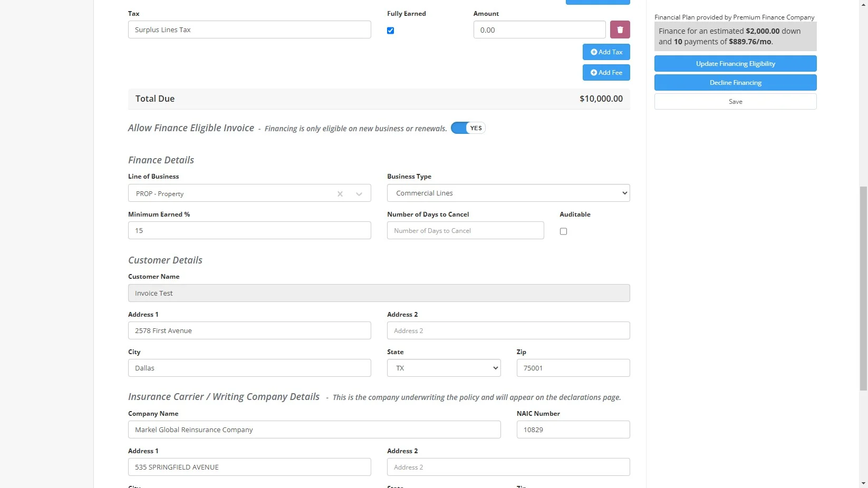Edit carrier Address 1 535 Springfield Avenue
This screenshot has width=868, height=488.
pyautogui.click(x=249, y=467)
